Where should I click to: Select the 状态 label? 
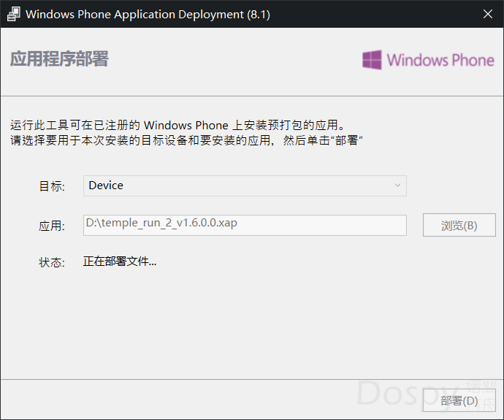[x=52, y=262]
